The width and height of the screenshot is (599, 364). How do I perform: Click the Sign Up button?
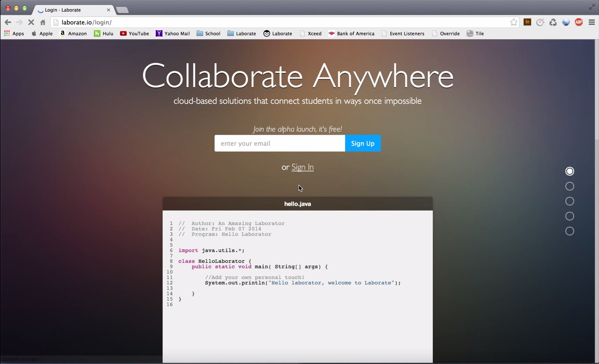[363, 143]
